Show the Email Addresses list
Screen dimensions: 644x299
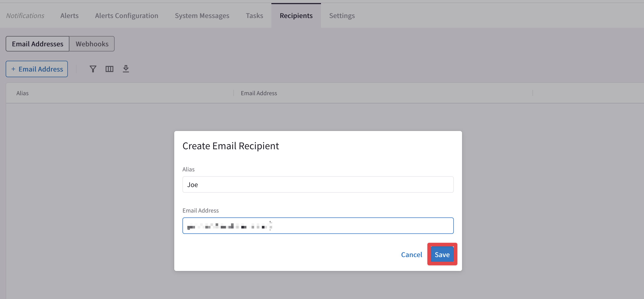click(x=38, y=44)
